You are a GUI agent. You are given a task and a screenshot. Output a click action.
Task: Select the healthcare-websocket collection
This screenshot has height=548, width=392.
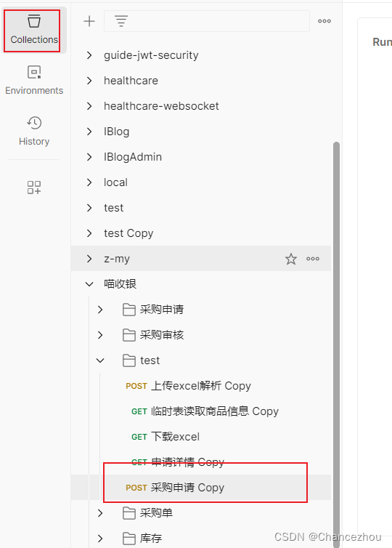201,106
